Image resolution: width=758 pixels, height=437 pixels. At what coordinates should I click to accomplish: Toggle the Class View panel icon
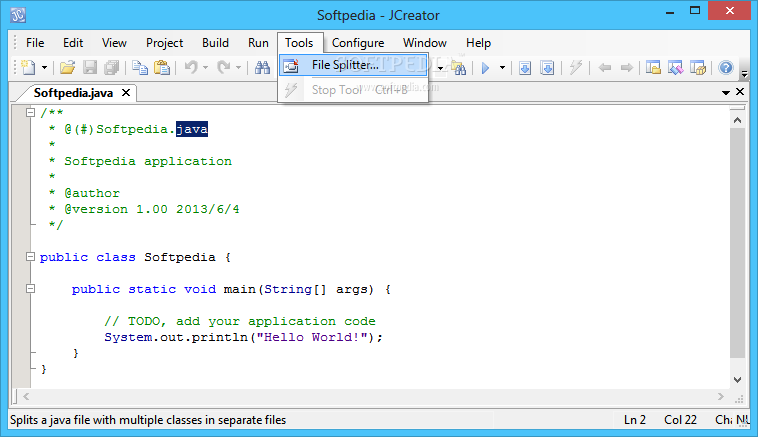point(676,68)
